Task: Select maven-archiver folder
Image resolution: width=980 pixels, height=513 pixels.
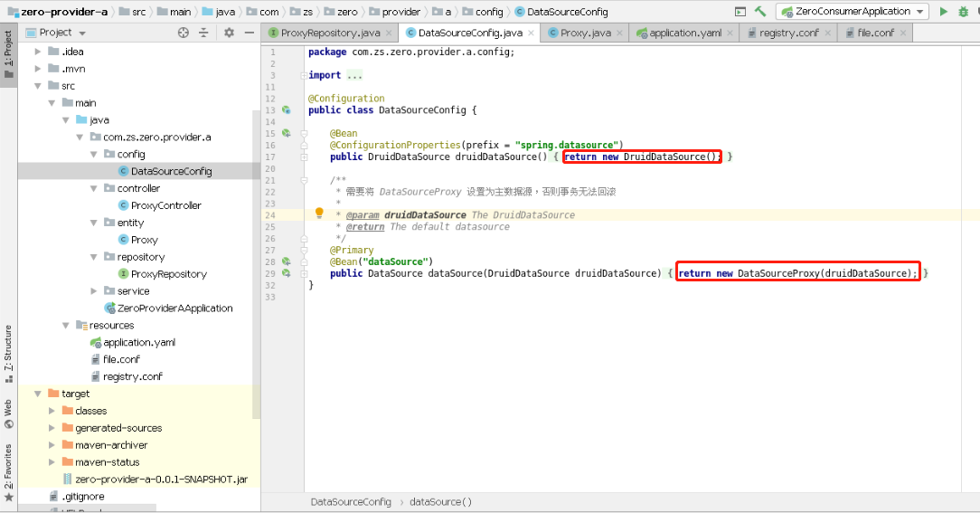Action: (x=104, y=445)
